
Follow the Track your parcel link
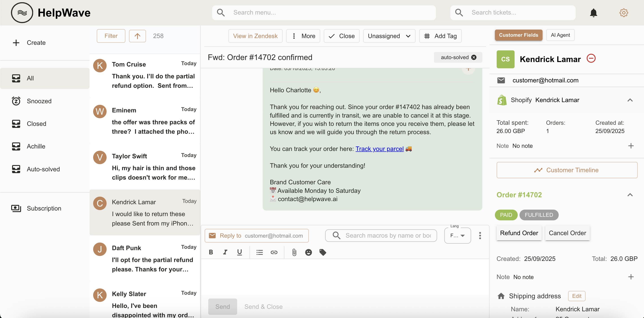pyautogui.click(x=379, y=149)
